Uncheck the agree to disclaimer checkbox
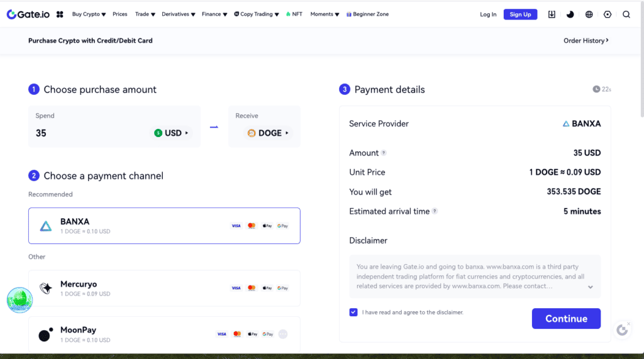The height and width of the screenshot is (359, 644). coord(353,312)
